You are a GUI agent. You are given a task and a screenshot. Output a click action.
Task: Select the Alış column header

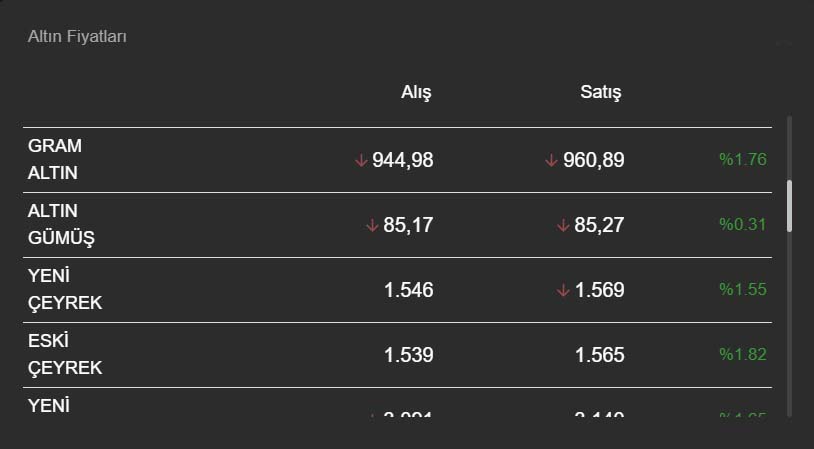(x=416, y=93)
